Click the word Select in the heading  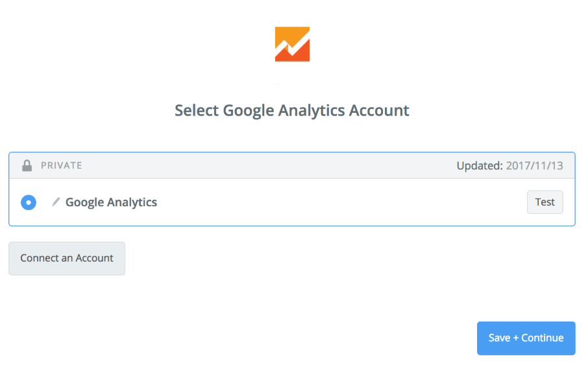(197, 110)
